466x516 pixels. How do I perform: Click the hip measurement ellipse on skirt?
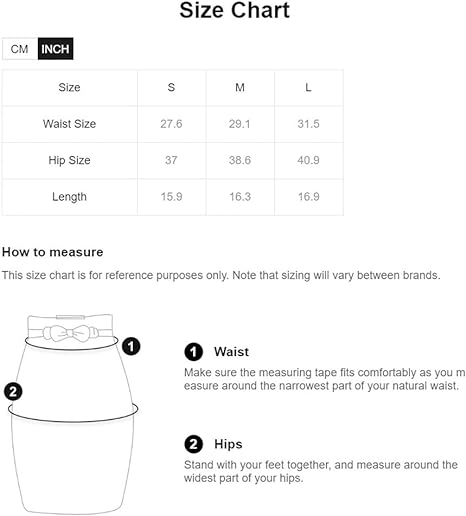[x=73, y=412]
